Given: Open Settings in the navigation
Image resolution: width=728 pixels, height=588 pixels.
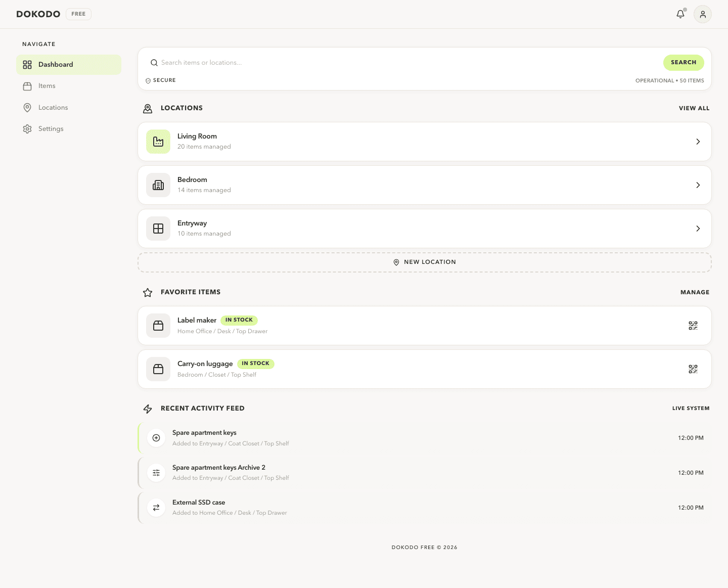Looking at the screenshot, I should [69, 129].
